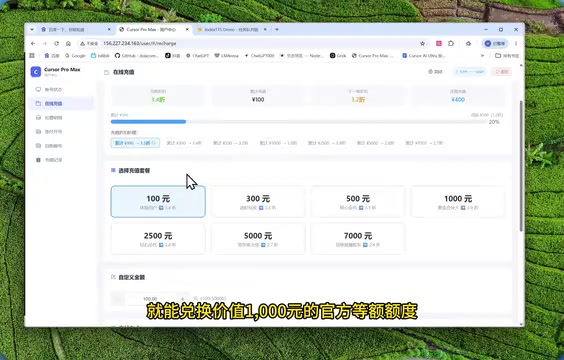Open the fourth sidebar menu item
564x360 pixels.
(x=60, y=132)
